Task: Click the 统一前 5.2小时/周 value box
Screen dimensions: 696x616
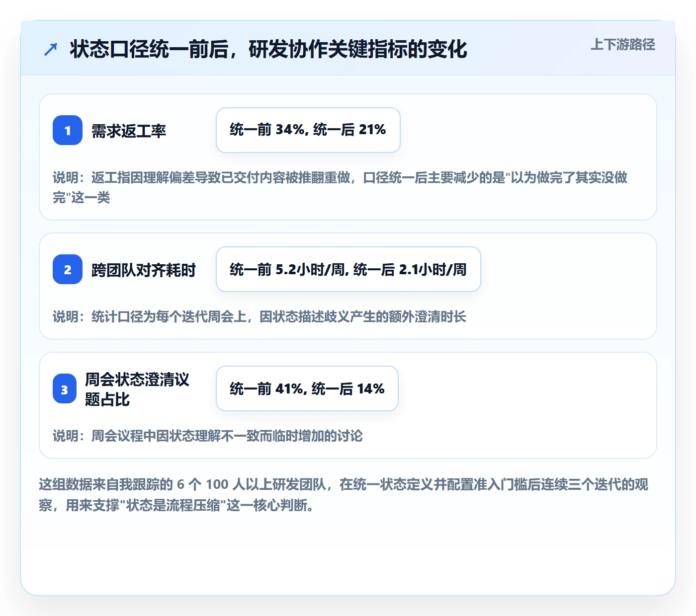Action: 348,269
